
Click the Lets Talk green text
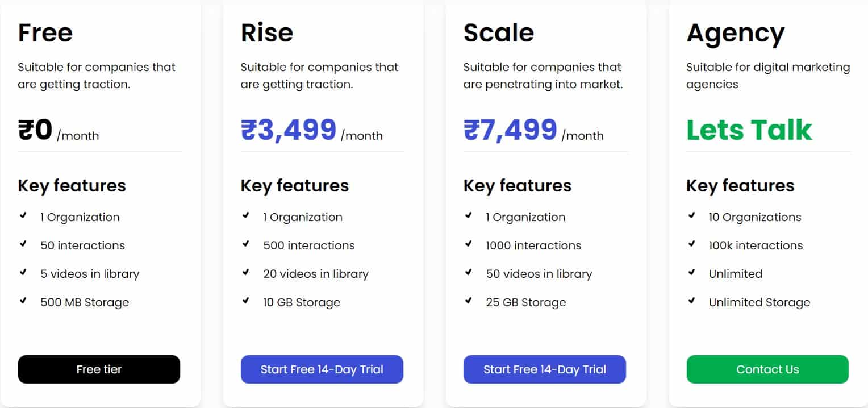pyautogui.click(x=748, y=130)
